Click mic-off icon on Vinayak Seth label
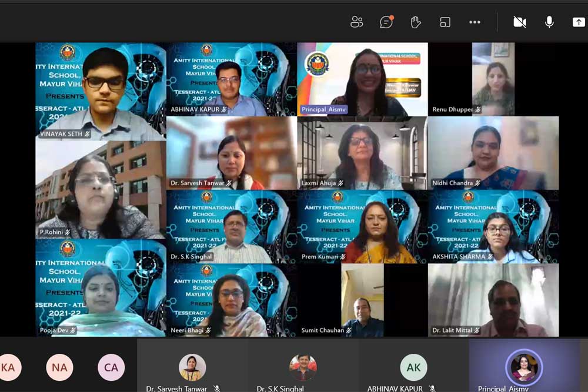Viewport: 588px width, 392px height. [x=87, y=134]
